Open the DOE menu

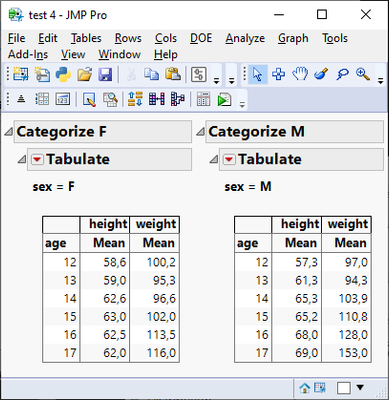[201, 38]
